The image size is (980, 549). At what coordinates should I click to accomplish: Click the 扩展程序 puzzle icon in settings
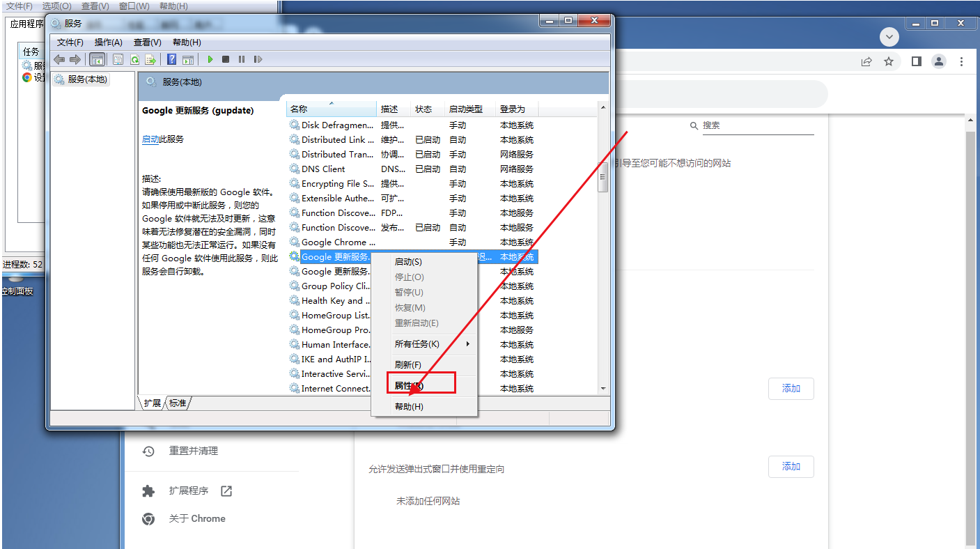pyautogui.click(x=148, y=491)
